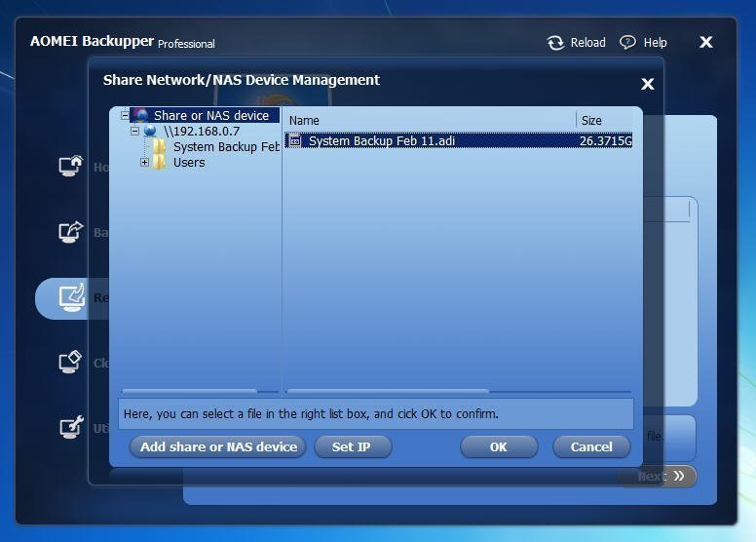Click the System Backup Feb folder icon
The image size is (756, 542).
(x=159, y=146)
